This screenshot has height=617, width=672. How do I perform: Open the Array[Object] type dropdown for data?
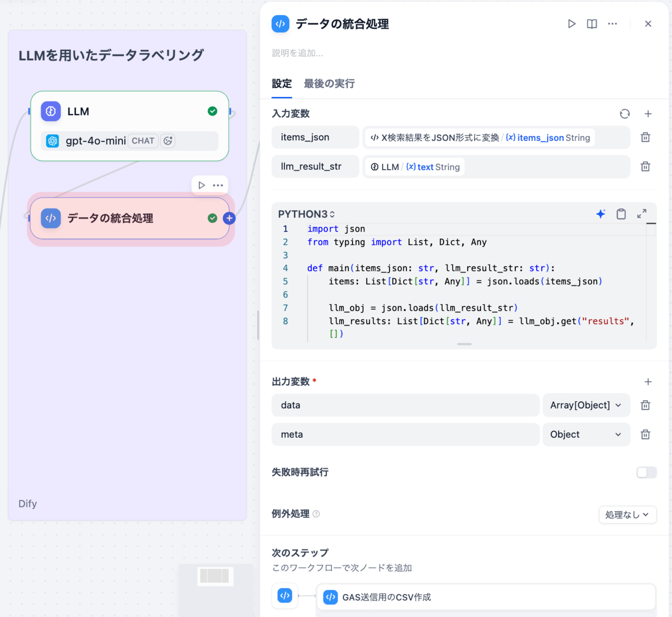coord(586,405)
